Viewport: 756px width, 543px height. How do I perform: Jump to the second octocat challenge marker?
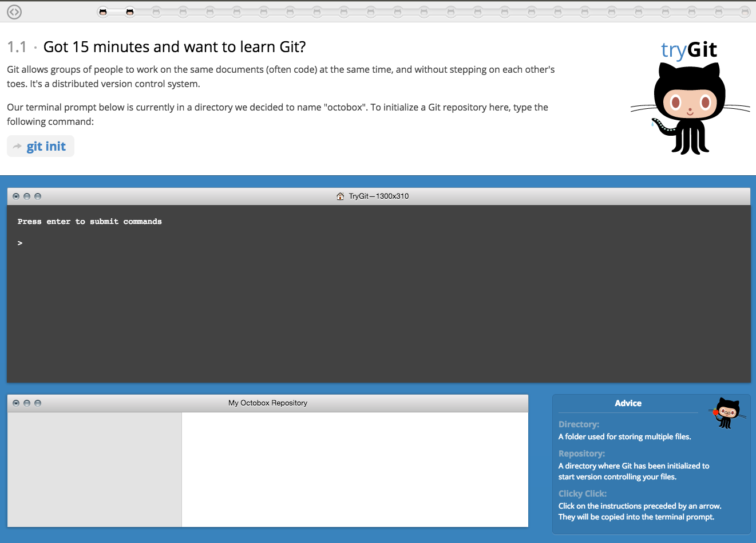[130, 11]
